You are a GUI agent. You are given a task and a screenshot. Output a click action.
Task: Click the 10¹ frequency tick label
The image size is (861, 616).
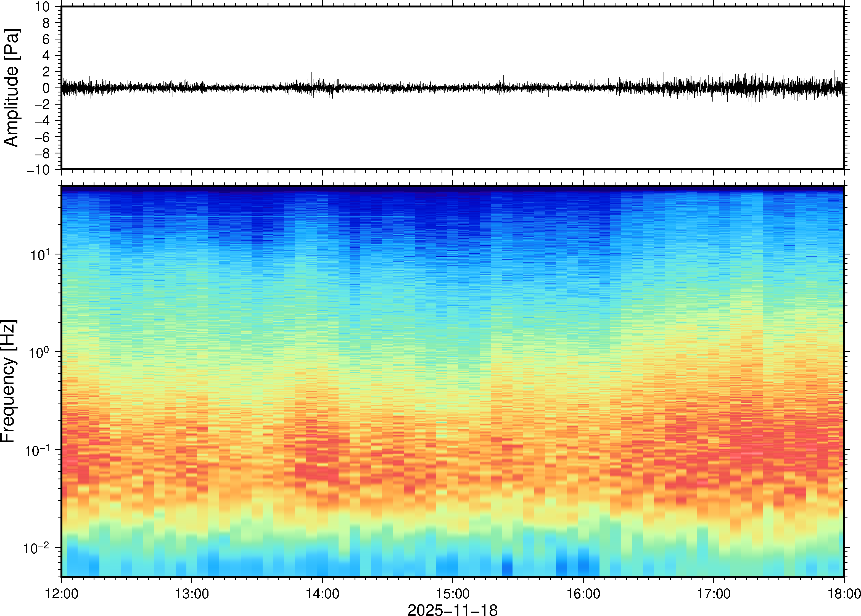coord(40,254)
